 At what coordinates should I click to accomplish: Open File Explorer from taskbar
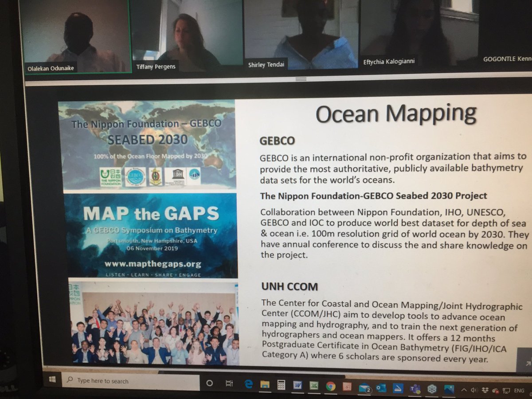pos(265,384)
